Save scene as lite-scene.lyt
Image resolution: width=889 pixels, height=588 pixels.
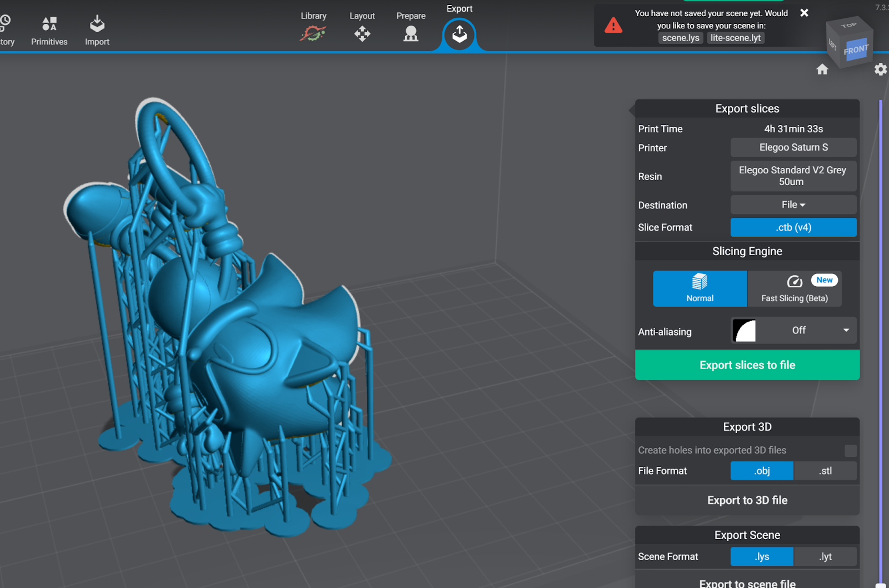[x=736, y=38]
